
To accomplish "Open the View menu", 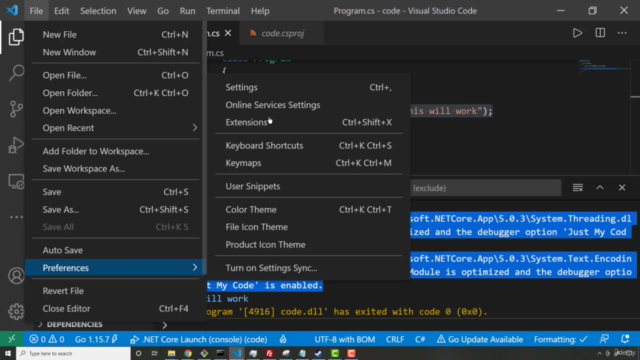I will pyautogui.click(x=137, y=11).
